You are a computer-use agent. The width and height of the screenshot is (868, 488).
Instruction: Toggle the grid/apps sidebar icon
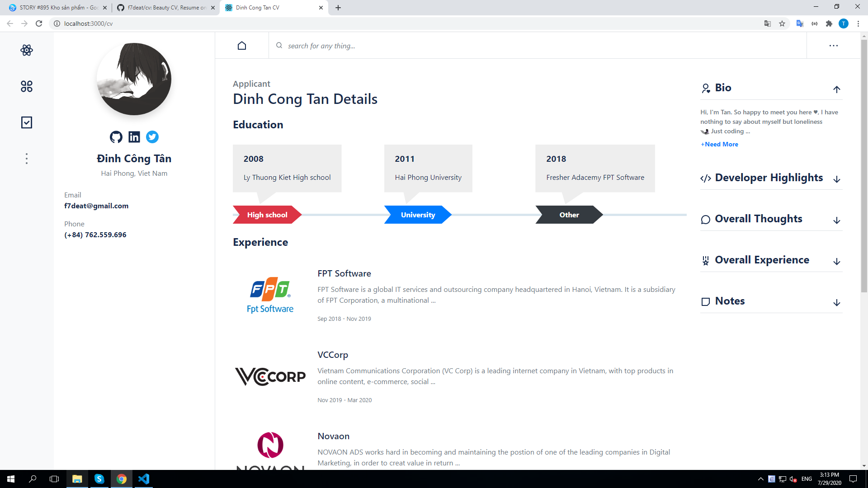(x=26, y=86)
